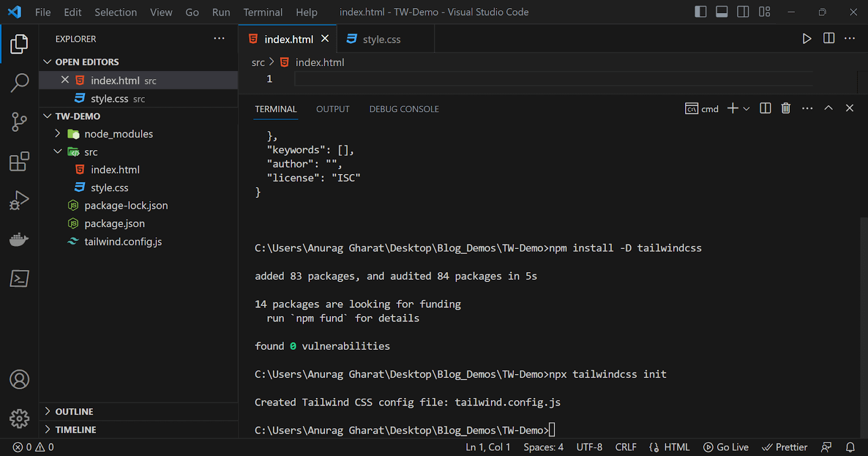Click the feedback icon in status bar
Viewport: 868px width, 456px height.
point(826,447)
